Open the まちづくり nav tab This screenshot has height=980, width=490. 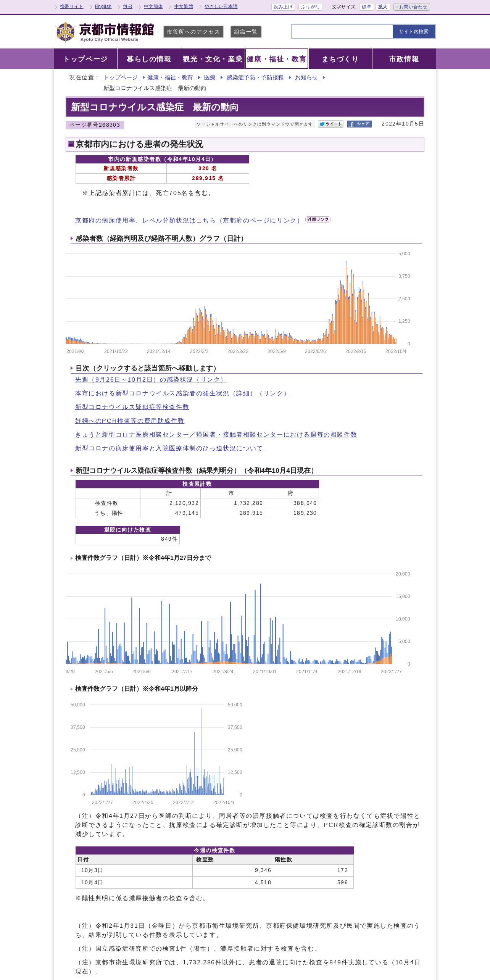tap(340, 59)
